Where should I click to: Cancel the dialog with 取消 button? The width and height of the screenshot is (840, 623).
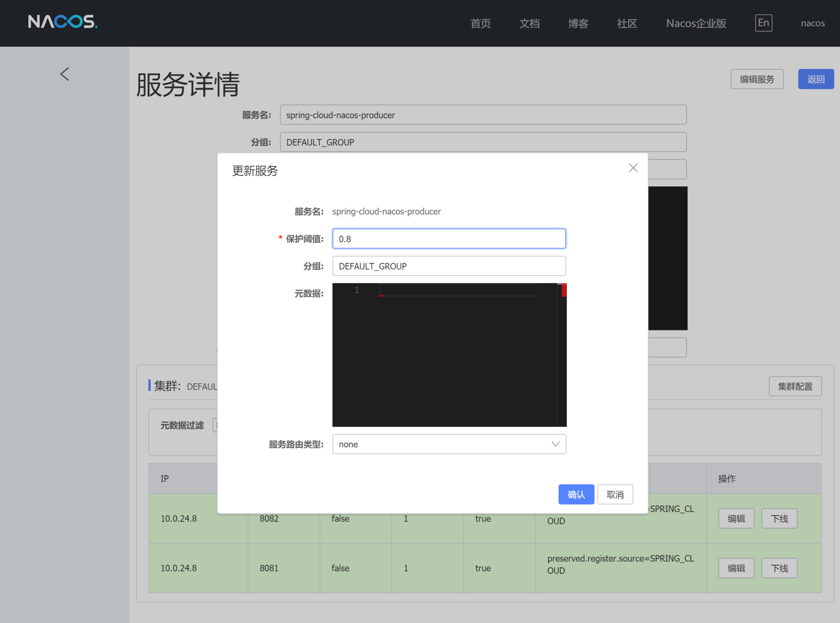coord(615,494)
